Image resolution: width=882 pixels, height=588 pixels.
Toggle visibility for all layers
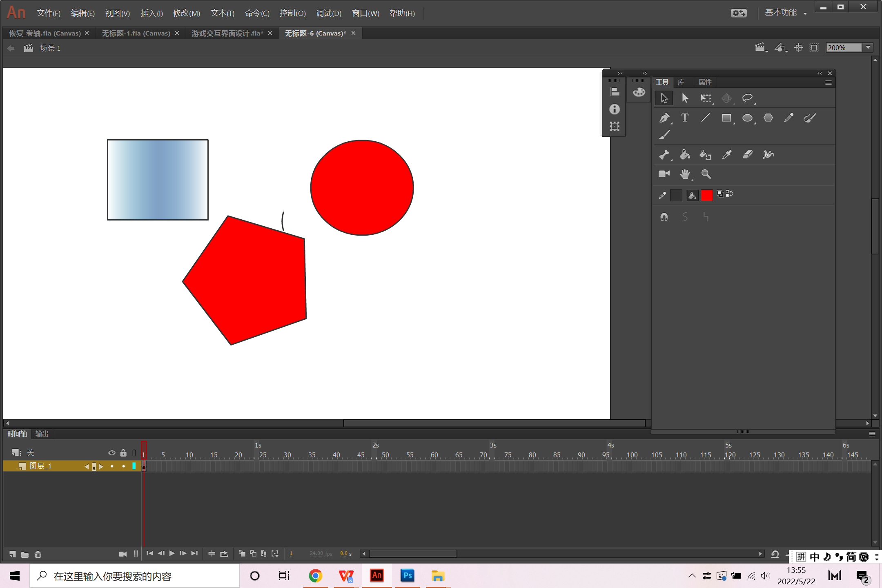pos(111,453)
